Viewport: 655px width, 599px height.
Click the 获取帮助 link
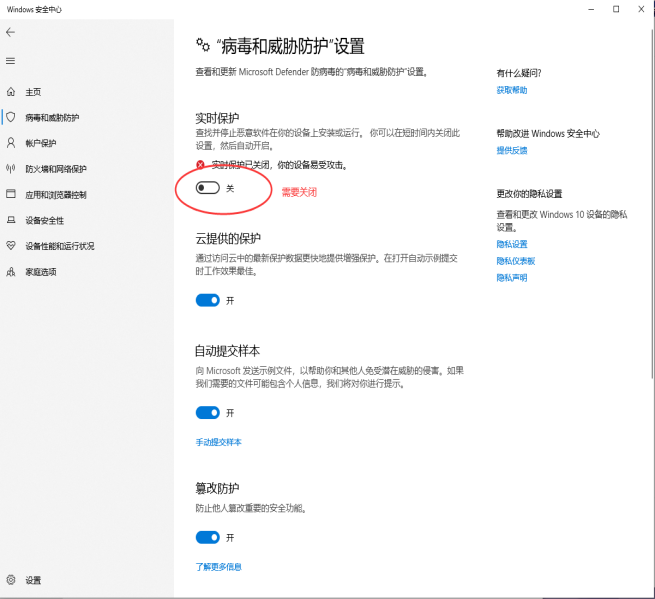[x=511, y=90]
